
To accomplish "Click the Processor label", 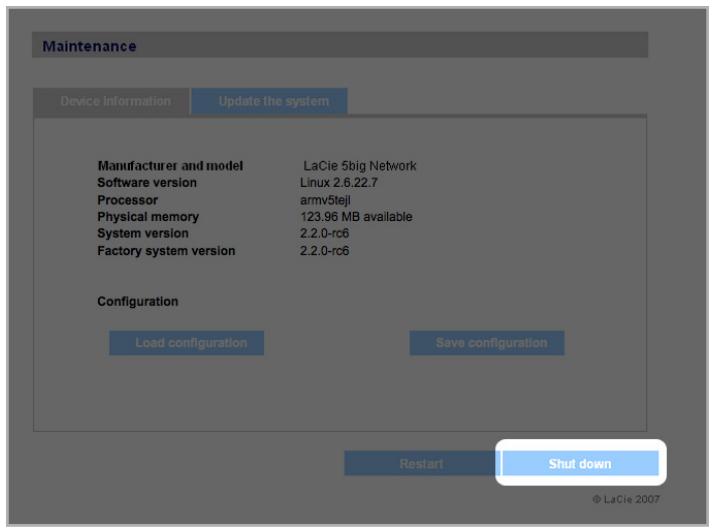I will (x=128, y=200).
